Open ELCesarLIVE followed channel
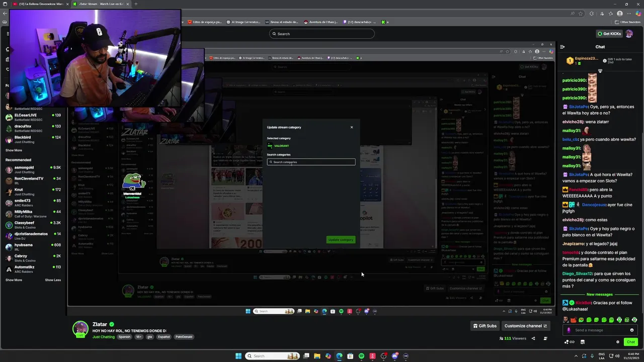The image size is (644, 362). pyautogui.click(x=33, y=117)
